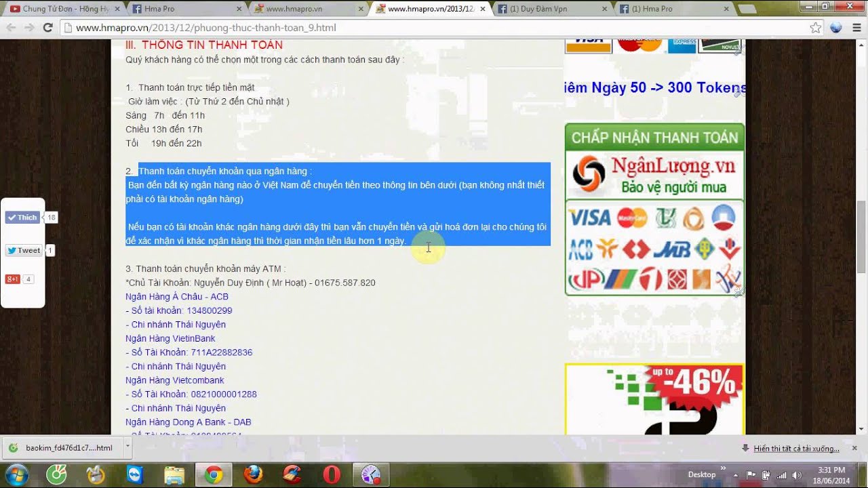Click the 'III. THÔNG TIN THANH TOÁN' heading
Image resolution: width=868 pixels, height=488 pixels.
point(204,45)
